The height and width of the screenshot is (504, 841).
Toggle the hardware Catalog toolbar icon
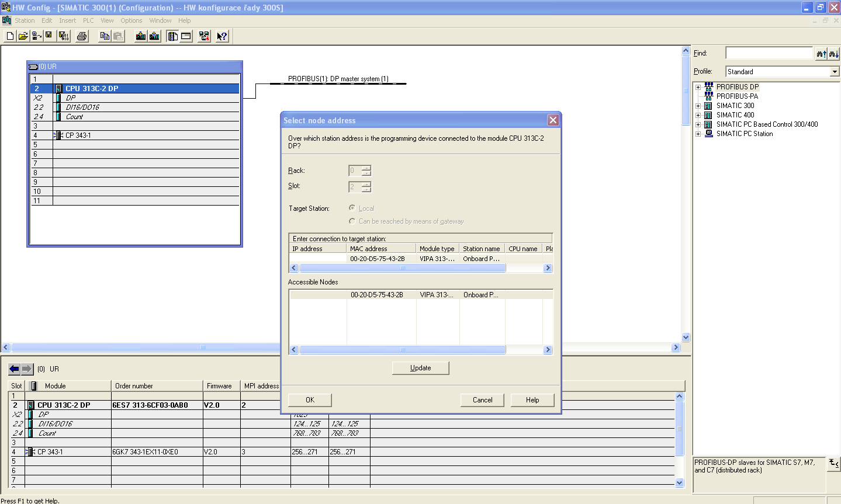coord(172,36)
